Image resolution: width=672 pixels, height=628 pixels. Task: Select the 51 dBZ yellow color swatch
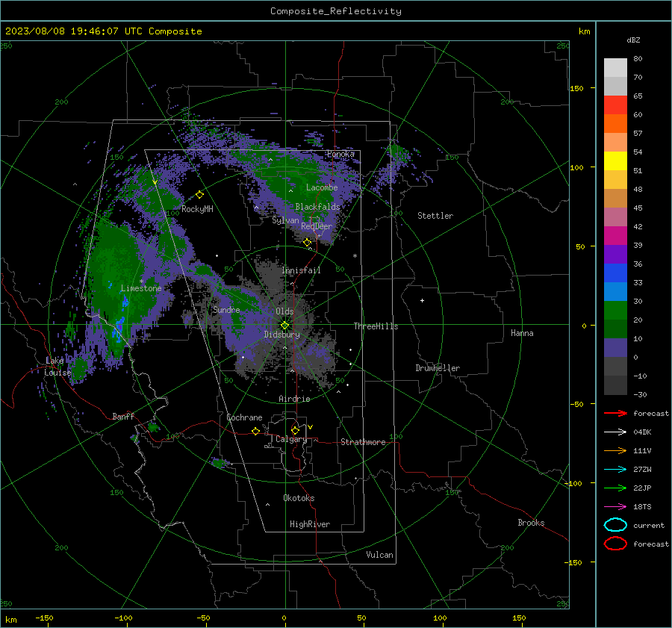[615, 161]
